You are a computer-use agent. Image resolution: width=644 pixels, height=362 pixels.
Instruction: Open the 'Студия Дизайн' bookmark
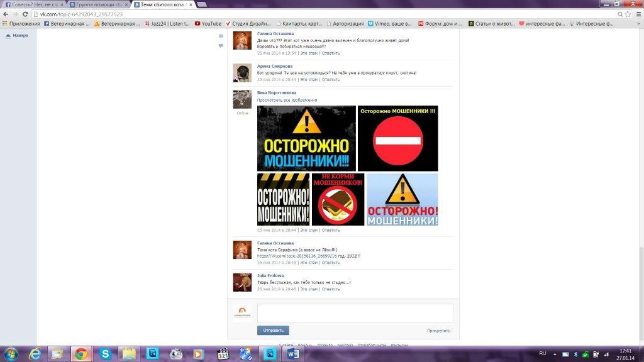pos(248,24)
